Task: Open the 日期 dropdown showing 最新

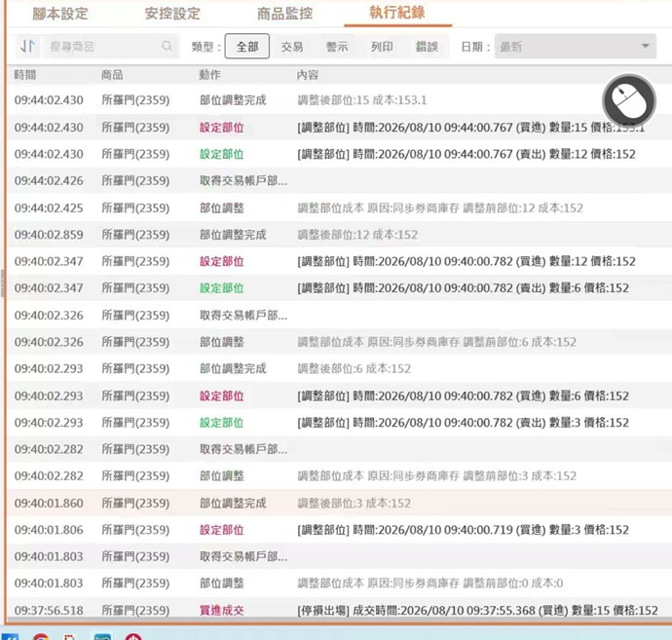Action: coord(576,47)
